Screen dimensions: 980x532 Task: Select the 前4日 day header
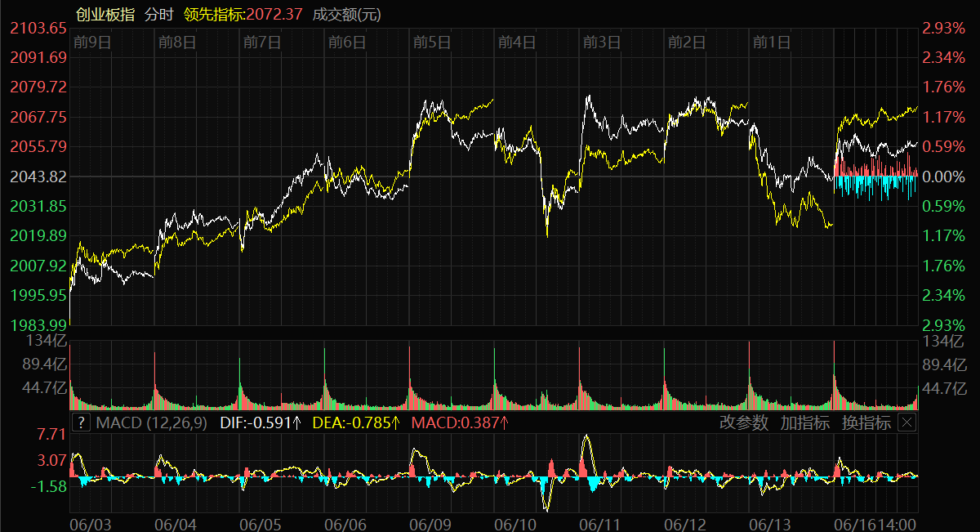(516, 42)
